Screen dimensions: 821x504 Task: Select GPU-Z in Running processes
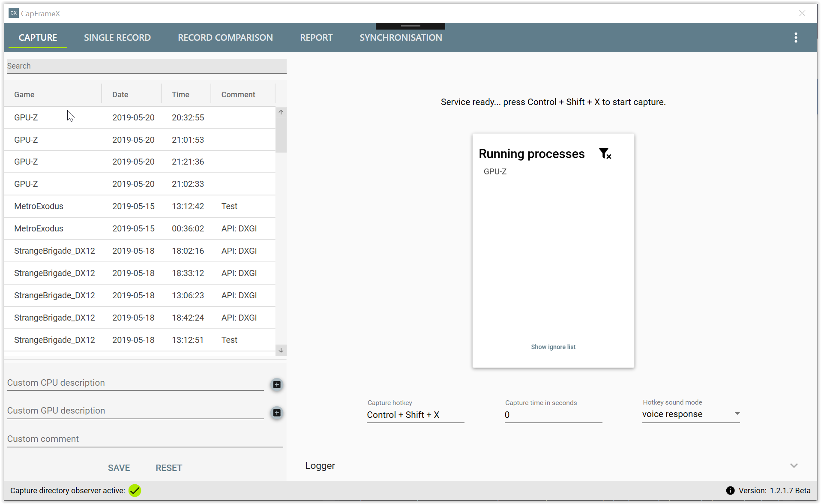tap(495, 171)
